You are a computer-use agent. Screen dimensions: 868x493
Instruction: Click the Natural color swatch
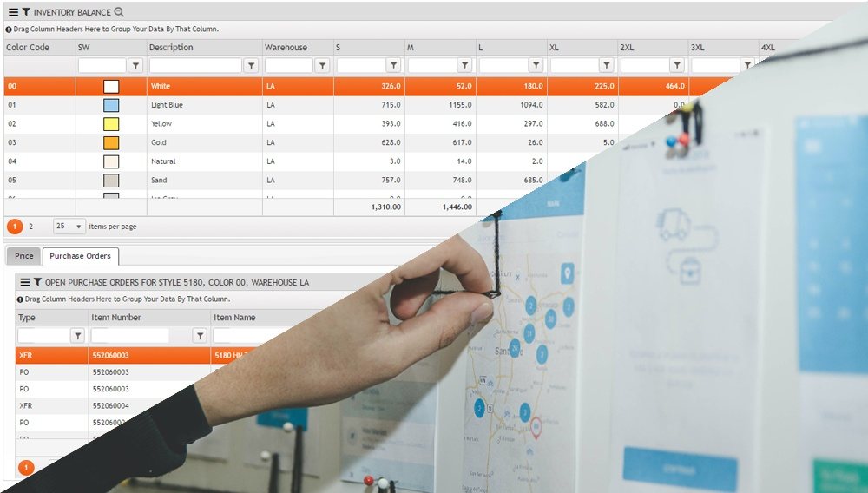111,161
